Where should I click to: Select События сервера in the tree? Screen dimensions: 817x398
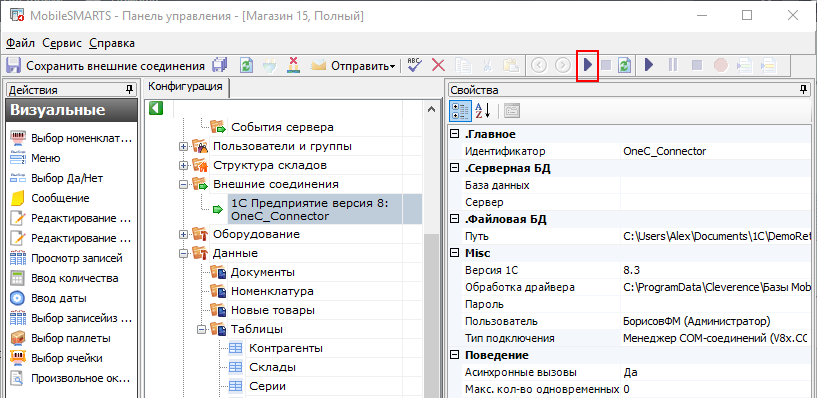tap(282, 127)
